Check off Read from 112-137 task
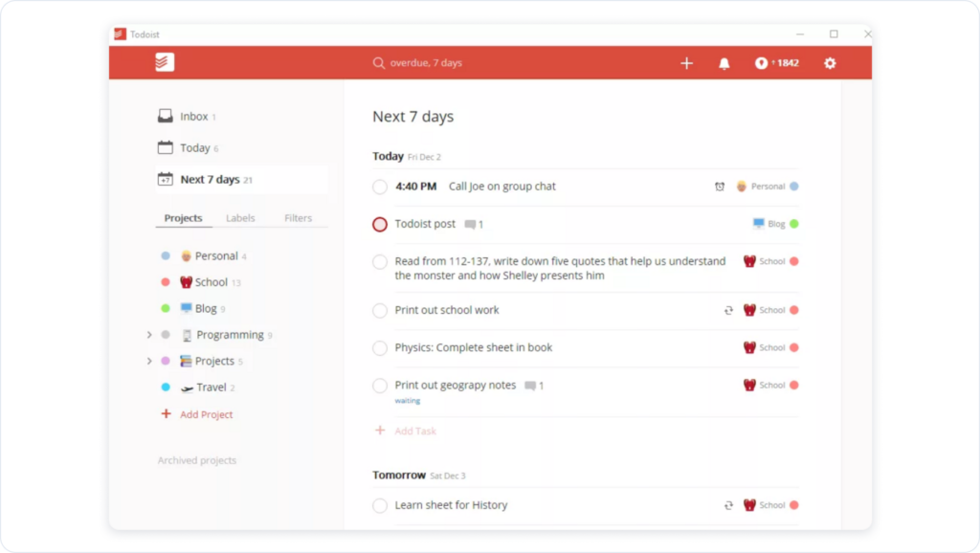This screenshot has height=553, width=980. point(380,262)
